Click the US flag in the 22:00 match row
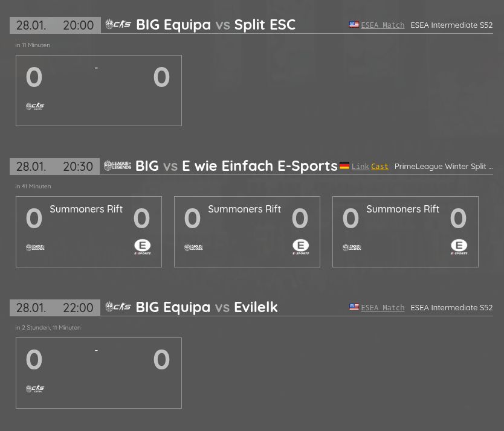This screenshot has width=504, height=431. click(x=354, y=307)
